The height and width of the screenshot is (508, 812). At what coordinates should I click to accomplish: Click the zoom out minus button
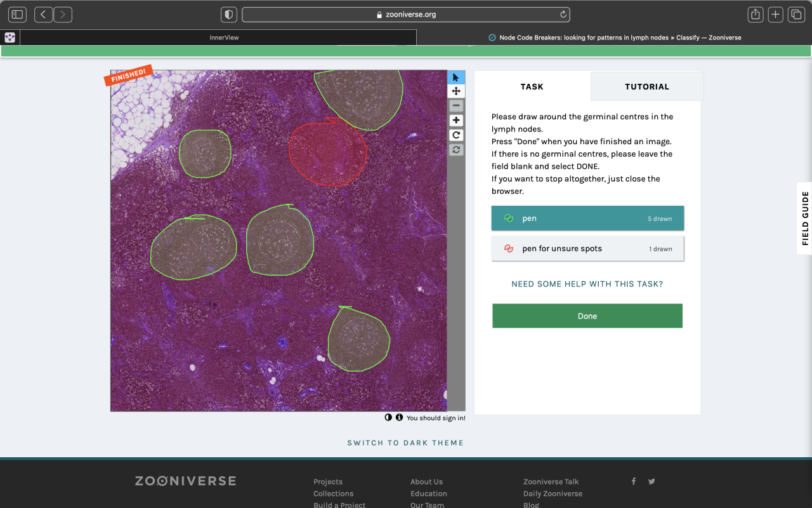[x=456, y=106]
